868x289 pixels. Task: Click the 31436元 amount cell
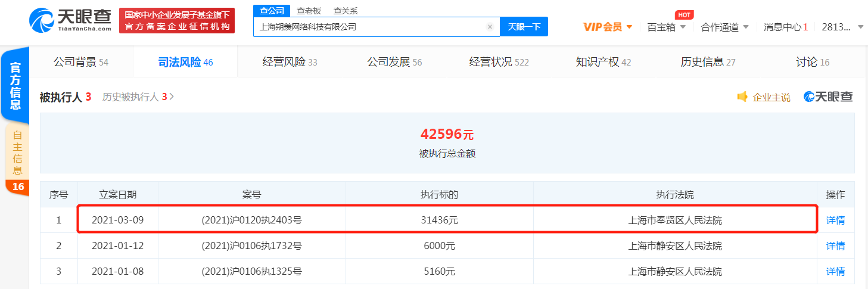440,220
